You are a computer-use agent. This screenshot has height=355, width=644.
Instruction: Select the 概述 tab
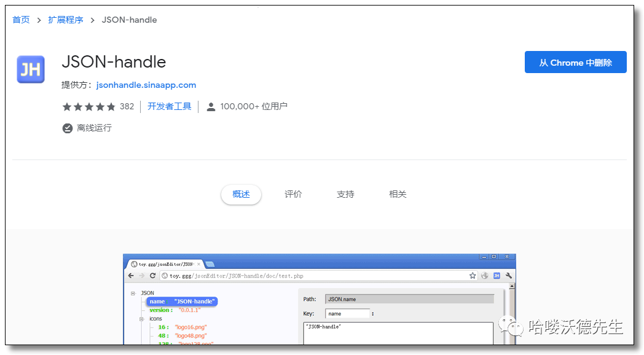pos(241,194)
